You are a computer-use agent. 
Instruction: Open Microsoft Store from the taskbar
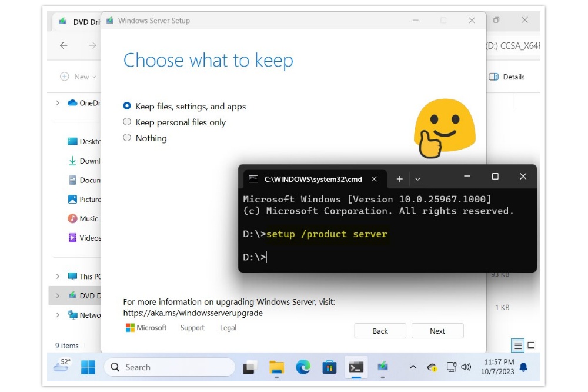pyautogui.click(x=329, y=367)
